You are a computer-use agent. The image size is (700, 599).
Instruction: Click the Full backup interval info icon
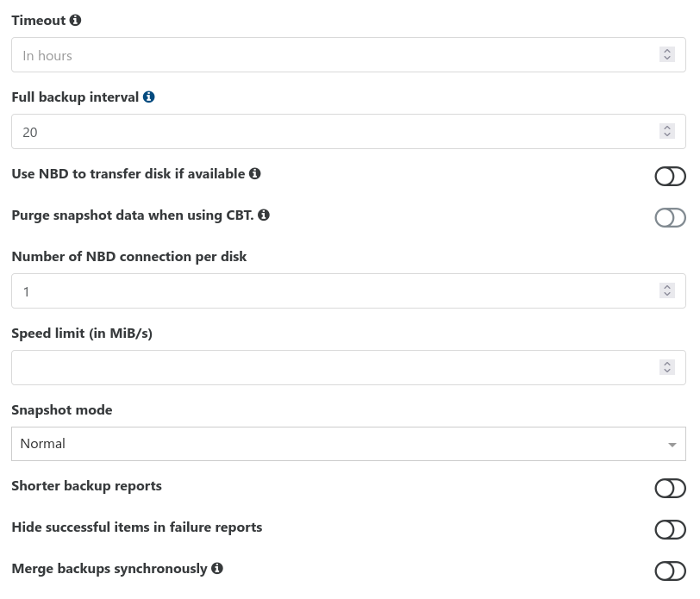[148, 97]
